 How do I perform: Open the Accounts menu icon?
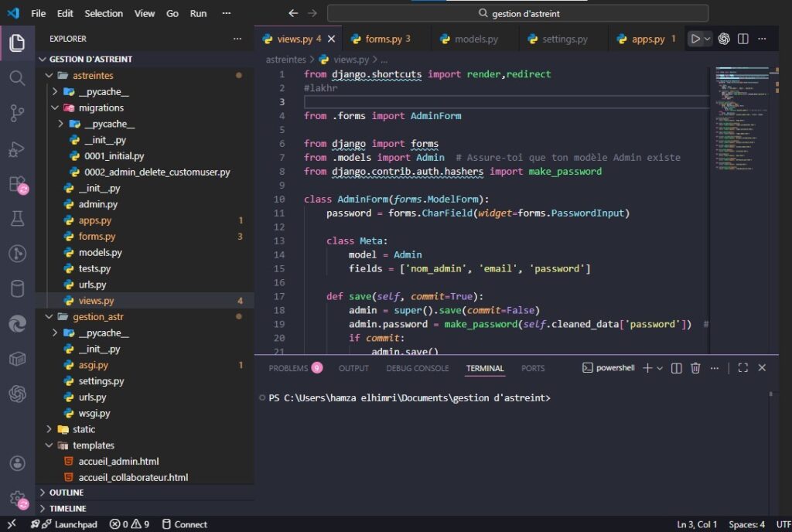pyautogui.click(x=17, y=463)
